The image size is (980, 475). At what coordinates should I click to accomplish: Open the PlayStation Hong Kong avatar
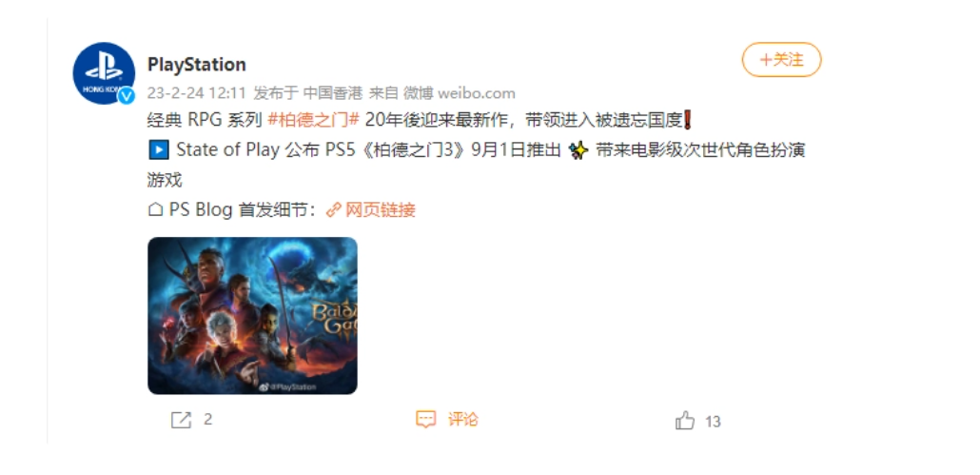click(104, 73)
